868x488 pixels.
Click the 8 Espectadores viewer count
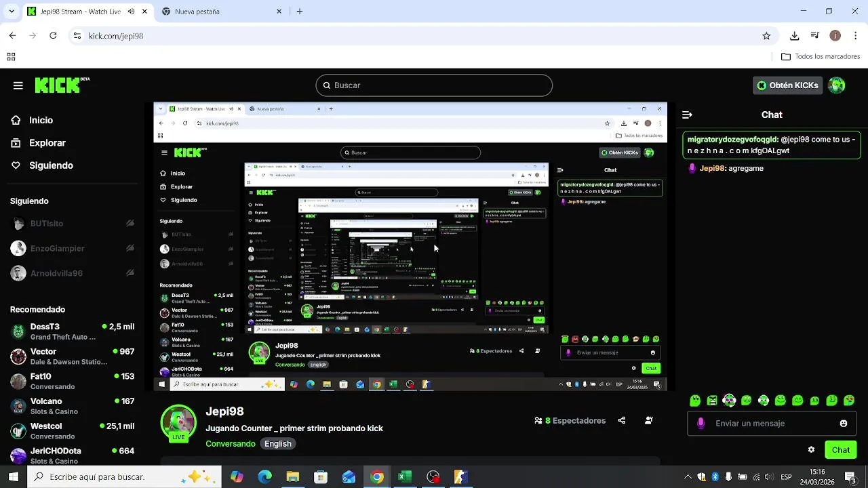pyautogui.click(x=570, y=420)
